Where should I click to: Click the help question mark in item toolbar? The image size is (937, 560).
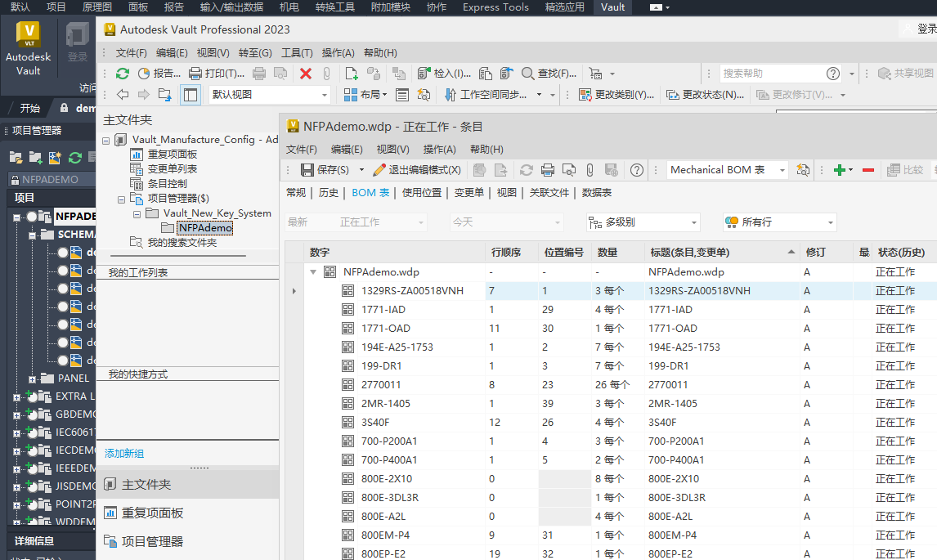637,170
